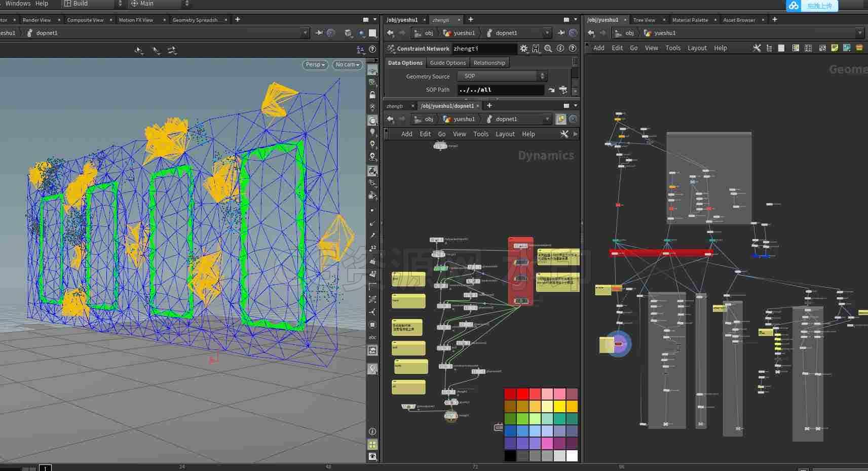Open the wrench tool in Dynamics network toolbar
Screen dimensions: 868x471
[x=564, y=134]
